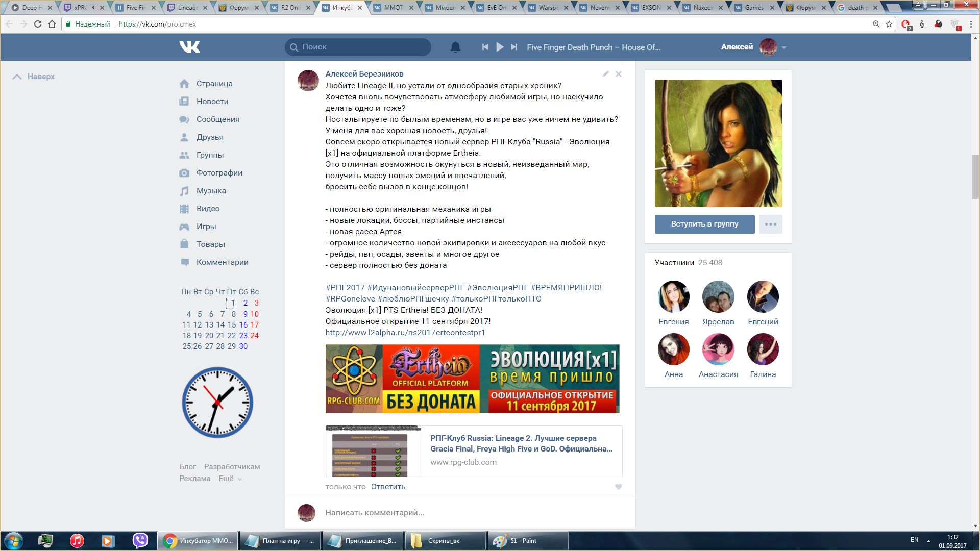Delete the post with X icon
This screenshot has height=551, width=980.
pos(619,74)
